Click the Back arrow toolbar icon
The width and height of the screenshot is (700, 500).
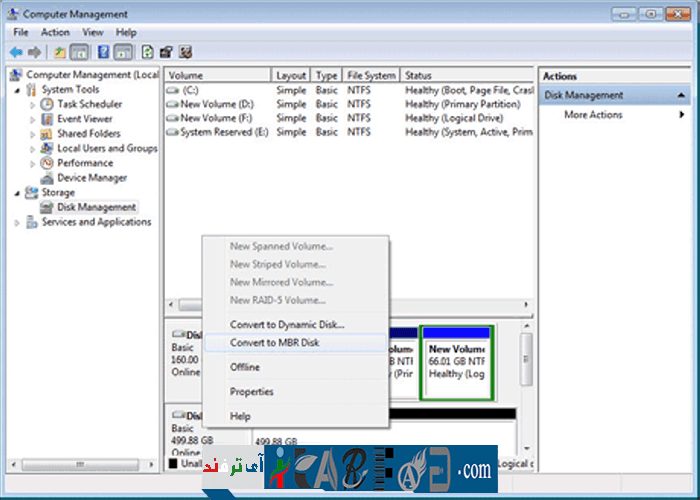[x=16, y=52]
